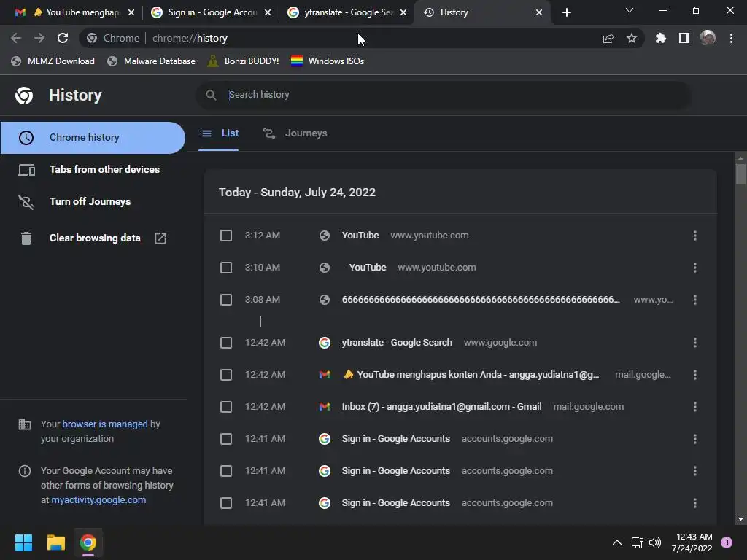Image resolution: width=747 pixels, height=560 pixels.
Task: Open the 3:12 AM YouTube history link
Action: [360, 236]
